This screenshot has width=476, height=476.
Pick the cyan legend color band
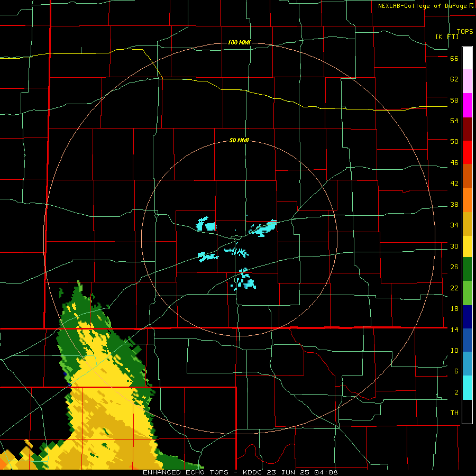coord(467,388)
